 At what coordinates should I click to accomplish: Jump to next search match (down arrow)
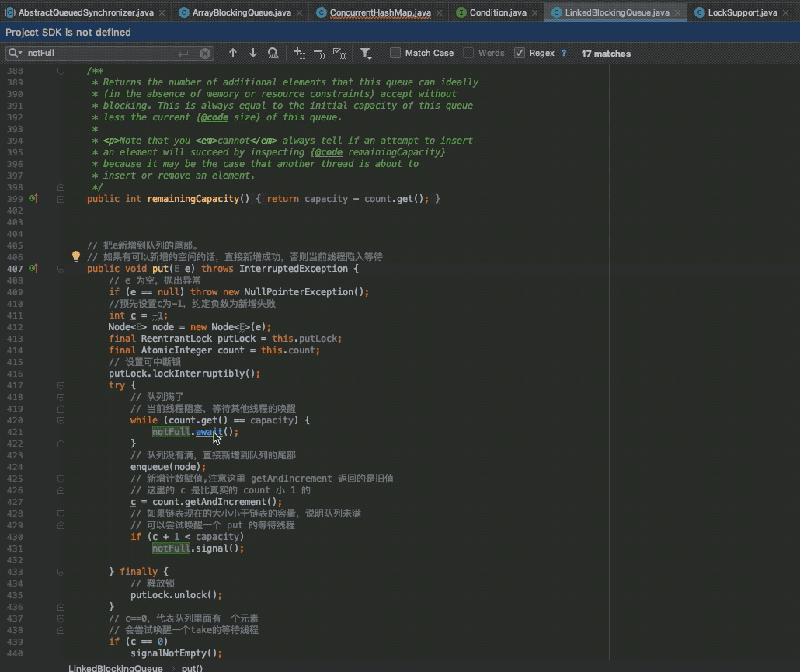(252, 53)
